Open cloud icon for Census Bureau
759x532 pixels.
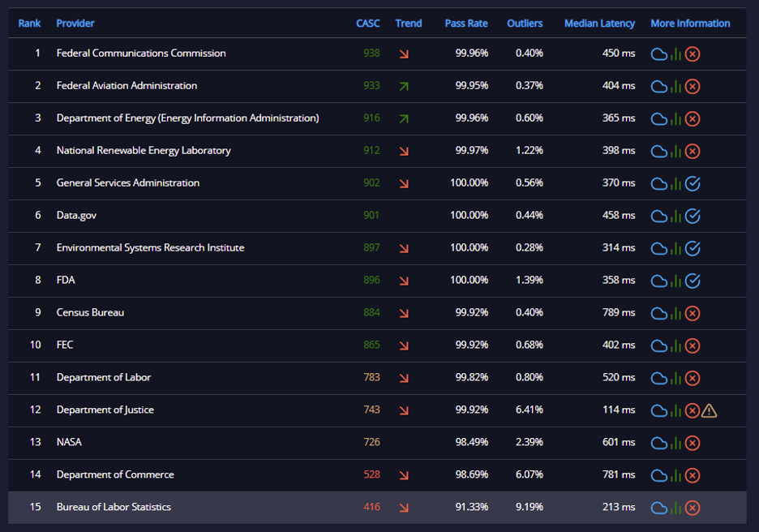[x=658, y=314]
